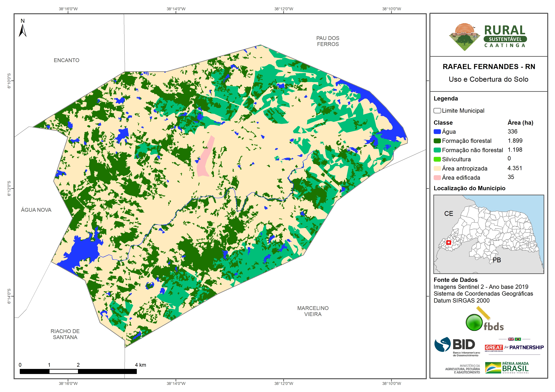
Task: Click the blue Água legend swatch
Action: (x=437, y=132)
